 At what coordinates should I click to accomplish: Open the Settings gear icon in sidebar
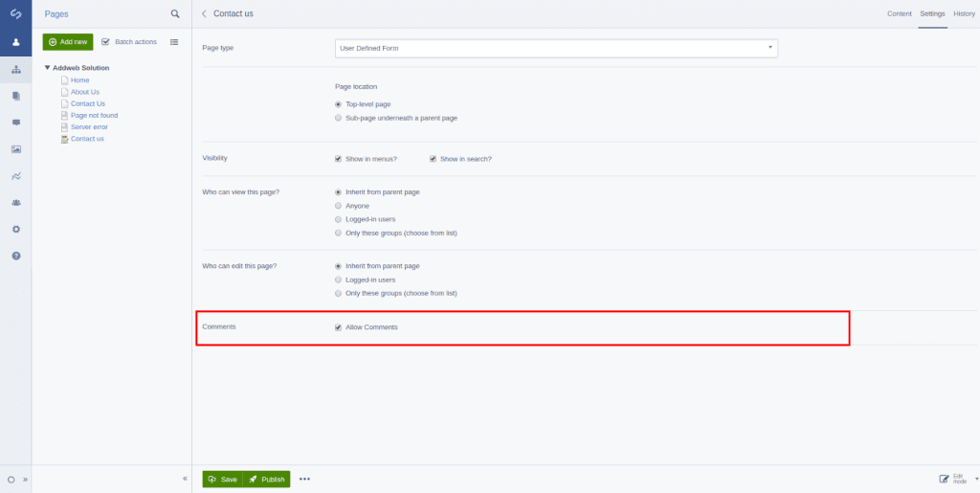coord(15,230)
